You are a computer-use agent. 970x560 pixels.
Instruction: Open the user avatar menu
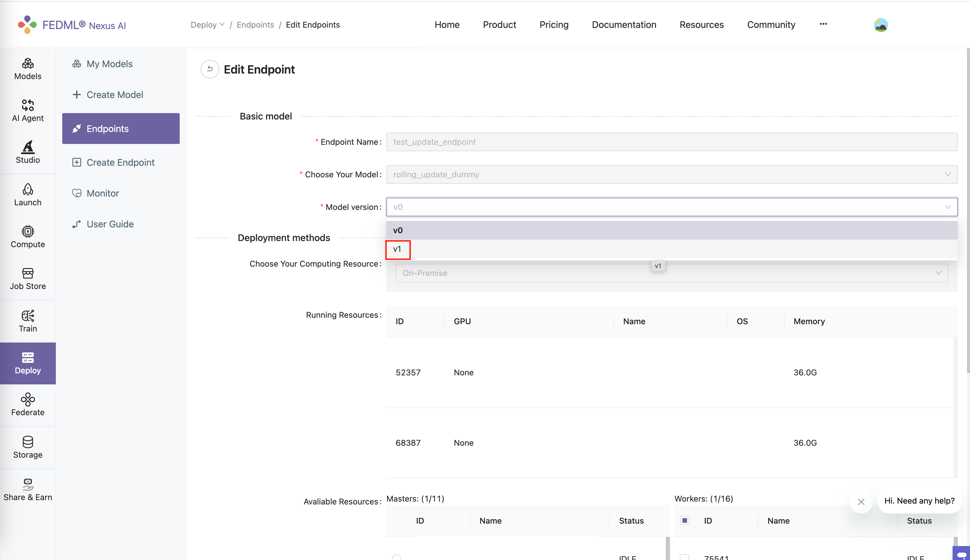pos(880,25)
